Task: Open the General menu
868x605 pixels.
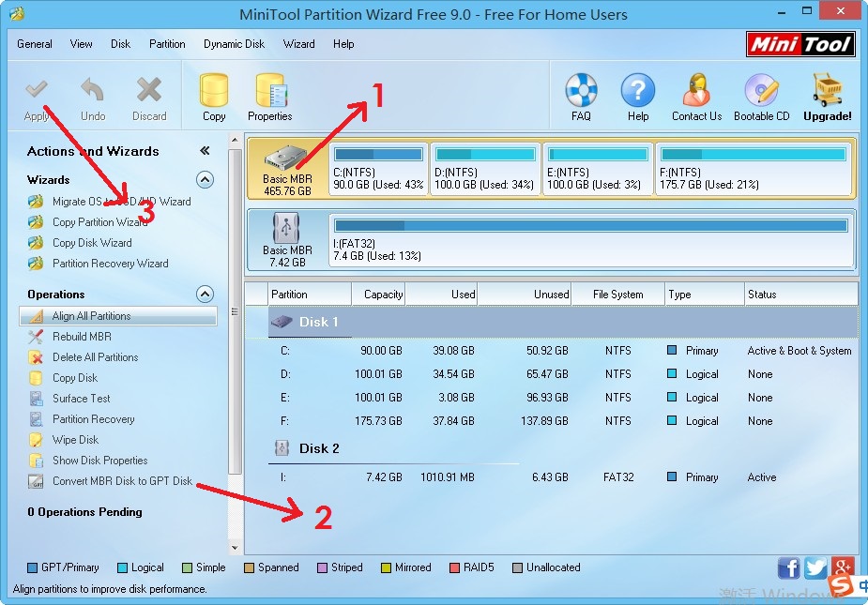Action: pos(35,44)
